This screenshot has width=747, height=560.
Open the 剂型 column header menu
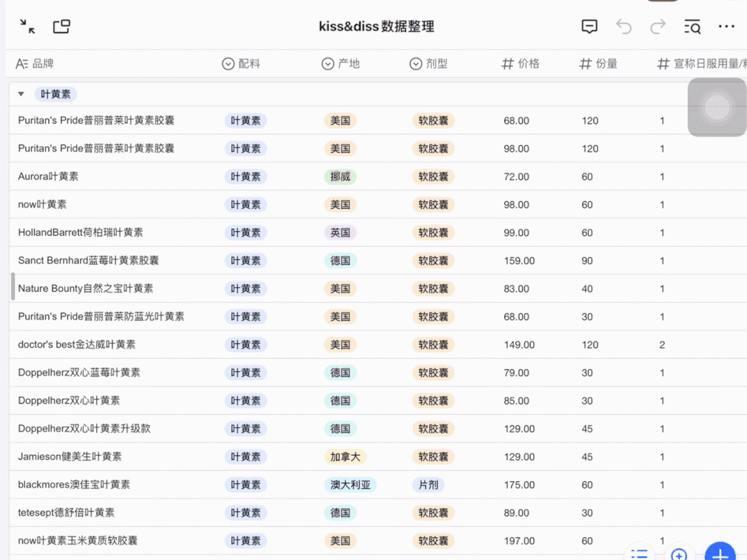click(x=429, y=64)
